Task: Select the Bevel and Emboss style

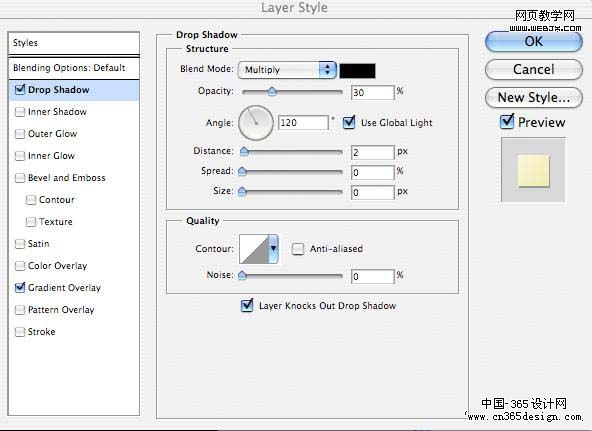Action: (x=66, y=178)
